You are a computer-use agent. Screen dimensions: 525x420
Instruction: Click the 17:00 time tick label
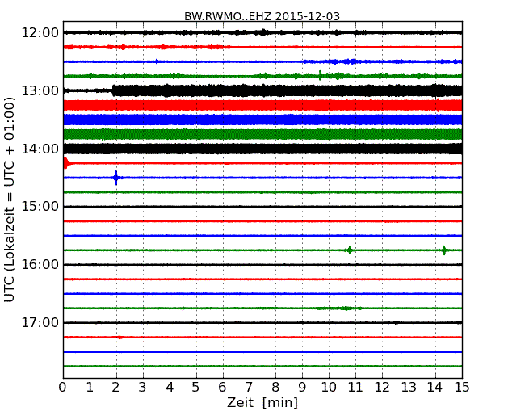click(40, 323)
